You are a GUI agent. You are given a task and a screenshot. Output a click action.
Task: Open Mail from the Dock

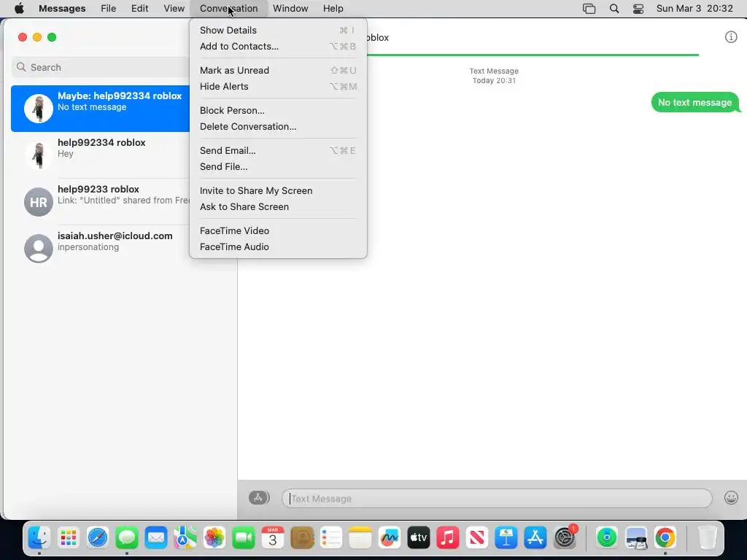[156, 538]
